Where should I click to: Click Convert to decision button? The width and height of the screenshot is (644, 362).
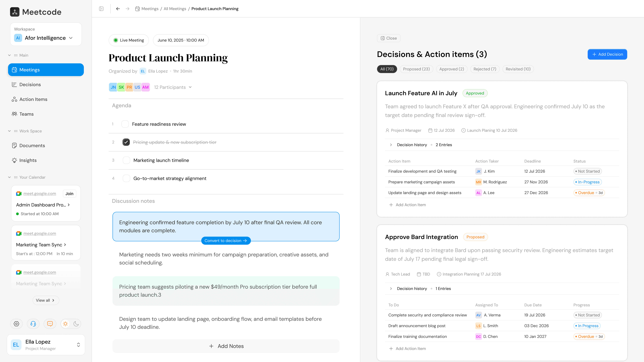coord(226,241)
